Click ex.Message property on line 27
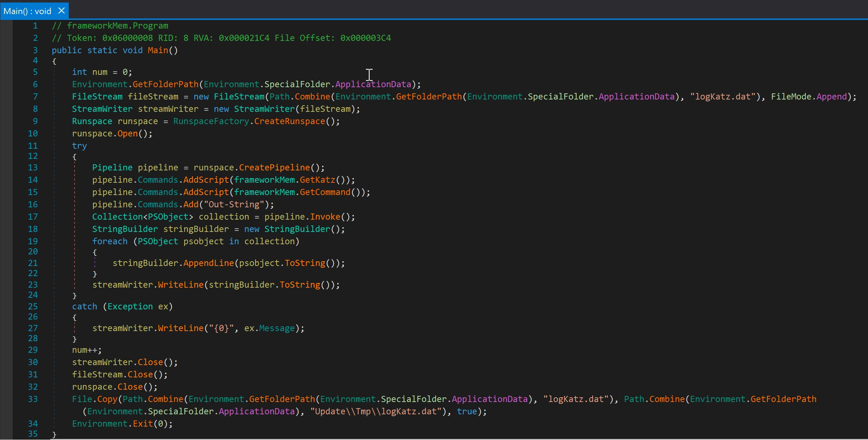 click(277, 328)
